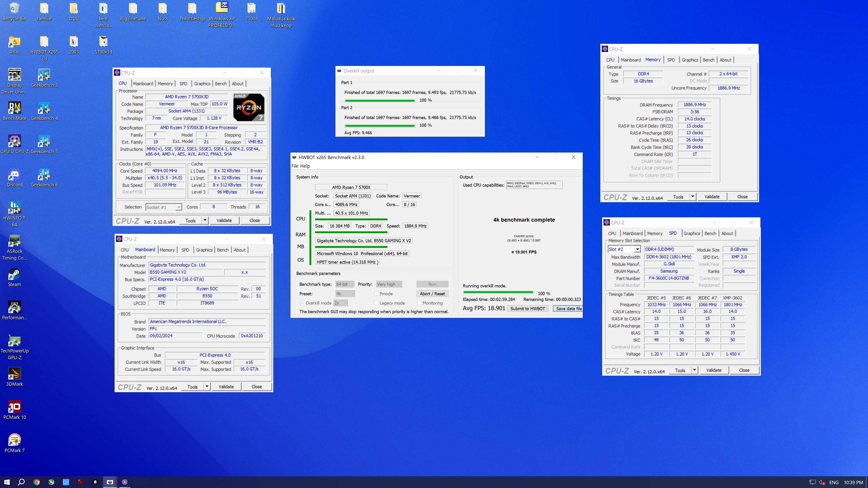
Task: Open the HWBOT X265 2.3 folder
Action: click(44, 48)
